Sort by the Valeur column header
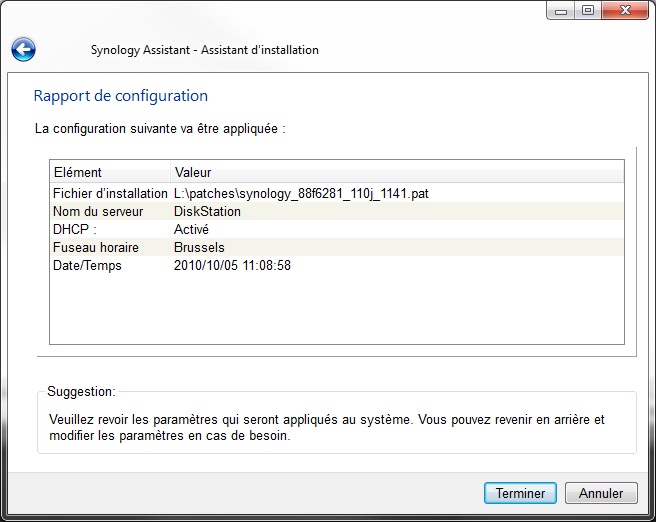The image size is (656, 522). pyautogui.click(x=397, y=172)
